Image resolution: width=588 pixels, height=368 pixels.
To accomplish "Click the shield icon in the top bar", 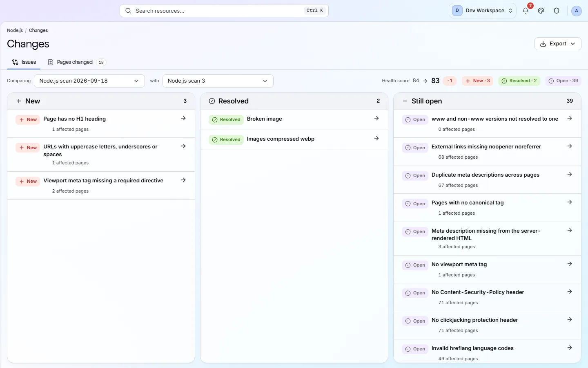I will click(557, 11).
